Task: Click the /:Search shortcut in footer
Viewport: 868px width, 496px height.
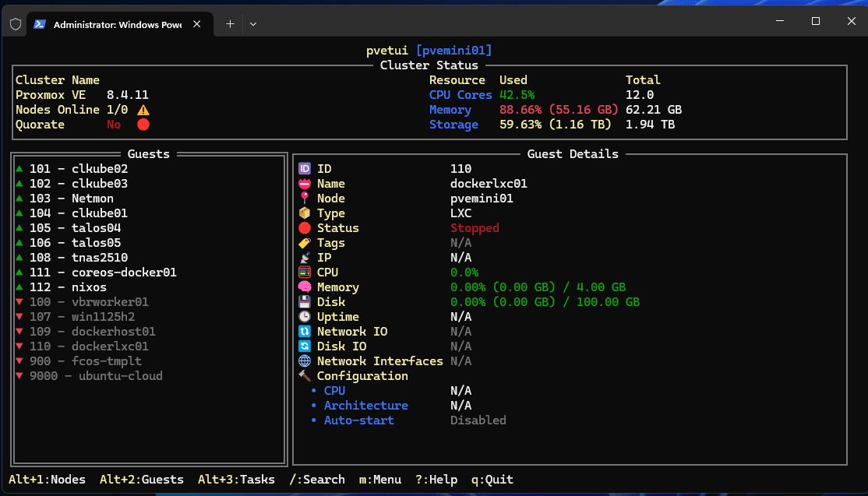Action: tap(317, 480)
